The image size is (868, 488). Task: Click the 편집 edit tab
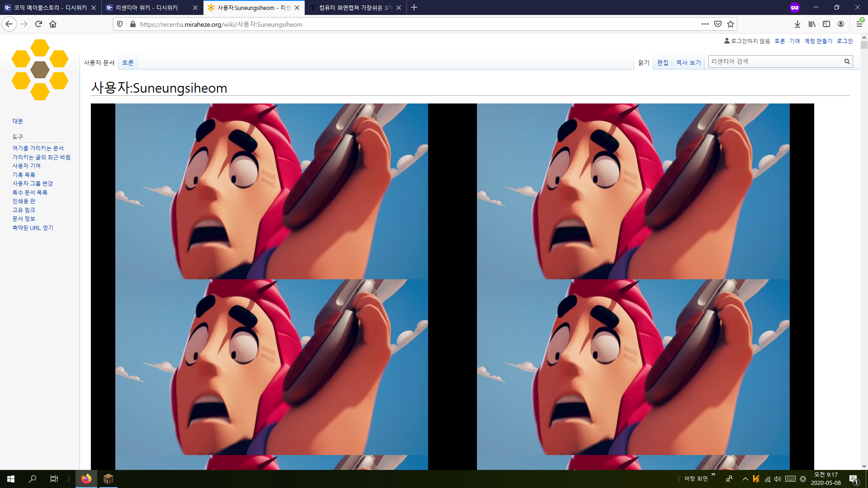tap(663, 63)
